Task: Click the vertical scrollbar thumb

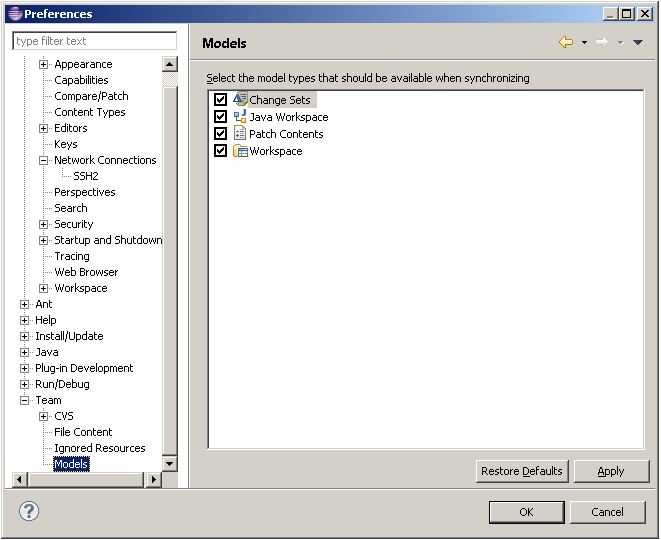Action: click(x=169, y=272)
